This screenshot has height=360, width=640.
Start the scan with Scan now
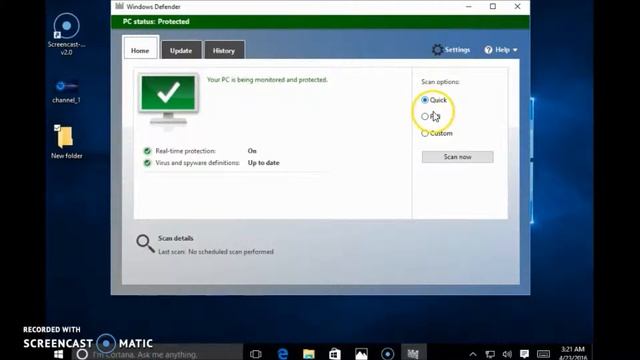pyautogui.click(x=458, y=157)
